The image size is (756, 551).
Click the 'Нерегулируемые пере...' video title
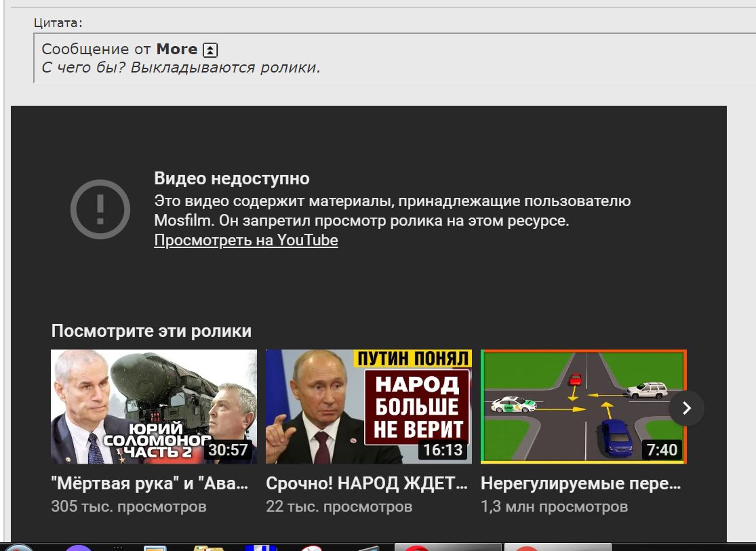pos(580,484)
